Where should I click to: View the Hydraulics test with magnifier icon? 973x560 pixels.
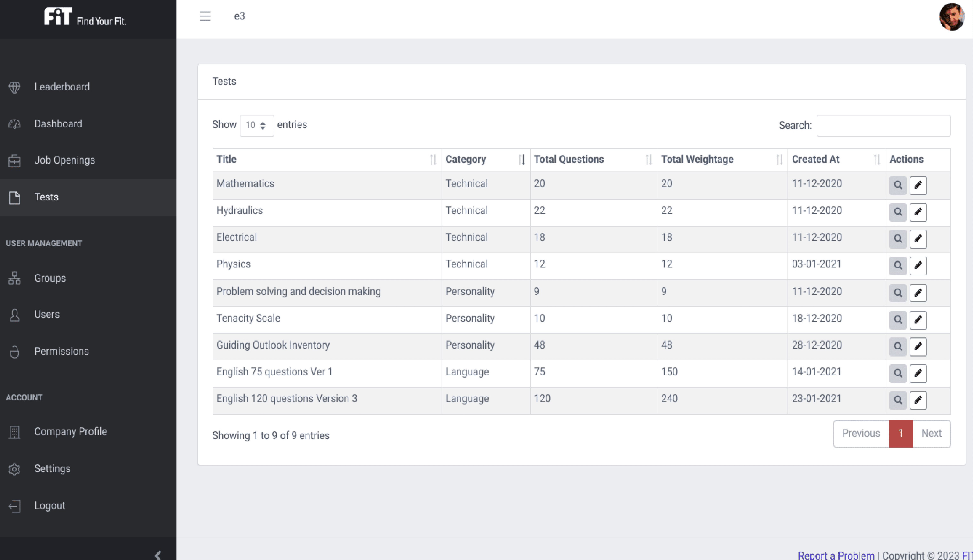pos(897,212)
